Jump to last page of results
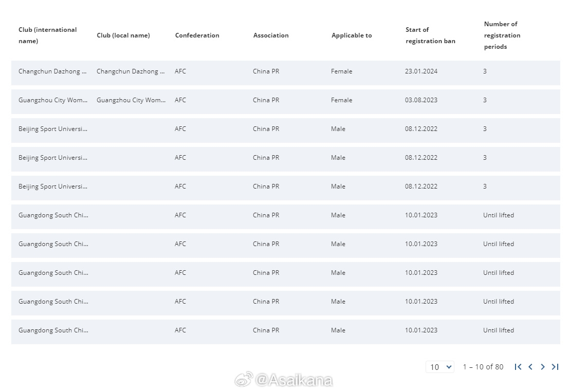Viewport: 569px width, 392px height. coord(555,367)
